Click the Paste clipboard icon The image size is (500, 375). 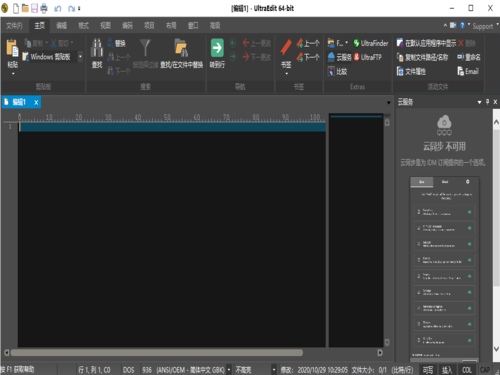pyautogui.click(x=13, y=49)
